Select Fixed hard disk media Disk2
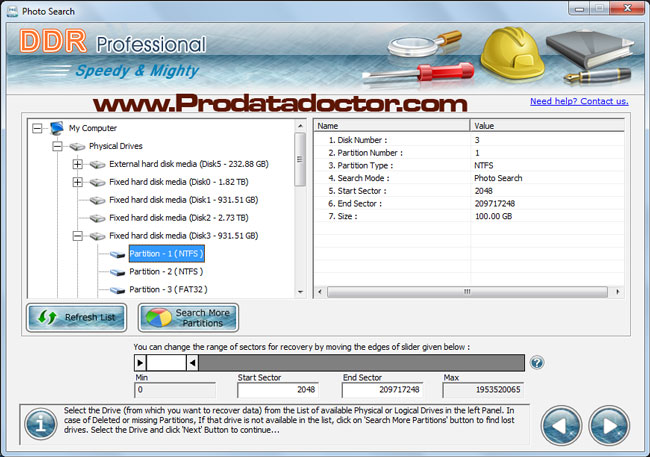 tap(179, 218)
